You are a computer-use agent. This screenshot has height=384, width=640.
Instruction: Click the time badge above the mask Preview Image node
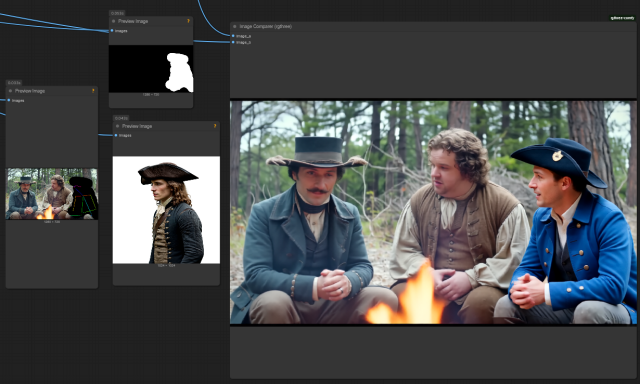click(117, 13)
